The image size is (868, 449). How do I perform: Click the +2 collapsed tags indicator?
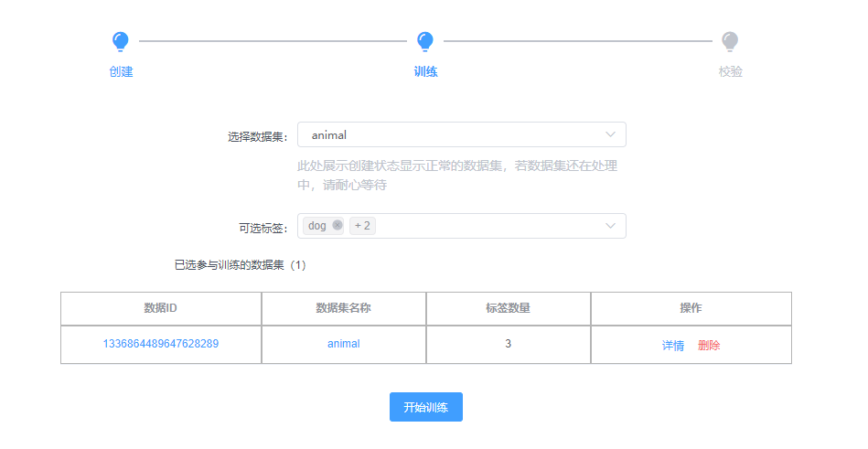(362, 226)
